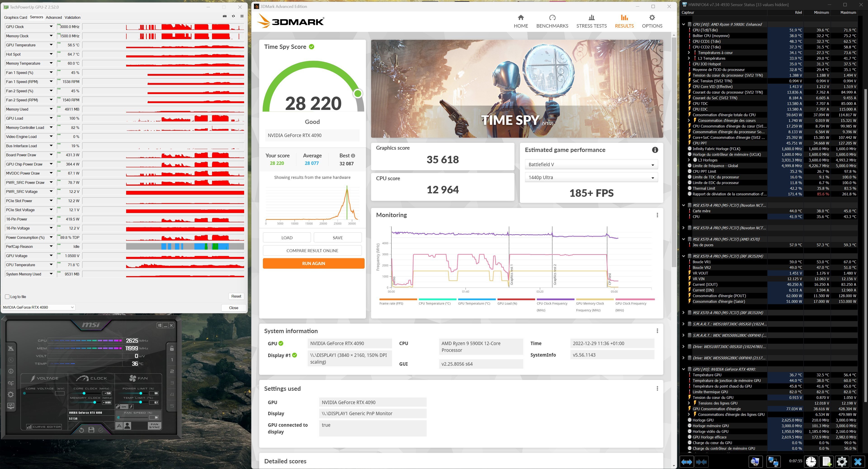Open the GPU-Z hamburger menu icon
868x469 pixels.
click(242, 16)
